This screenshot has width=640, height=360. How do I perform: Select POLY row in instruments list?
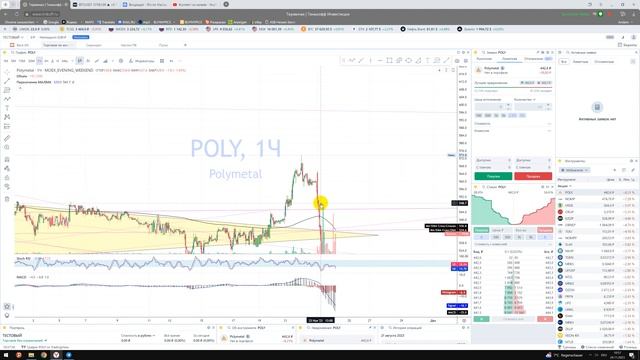point(597,192)
